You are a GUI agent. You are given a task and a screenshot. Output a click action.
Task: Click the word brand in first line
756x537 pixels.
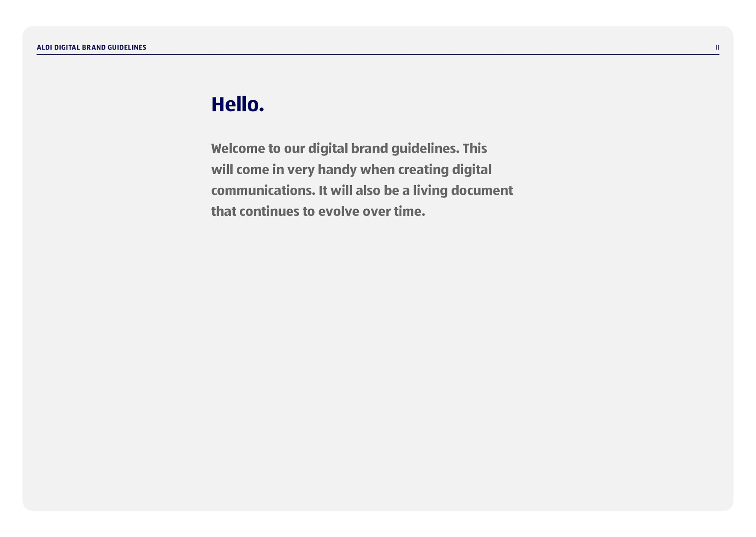click(369, 148)
